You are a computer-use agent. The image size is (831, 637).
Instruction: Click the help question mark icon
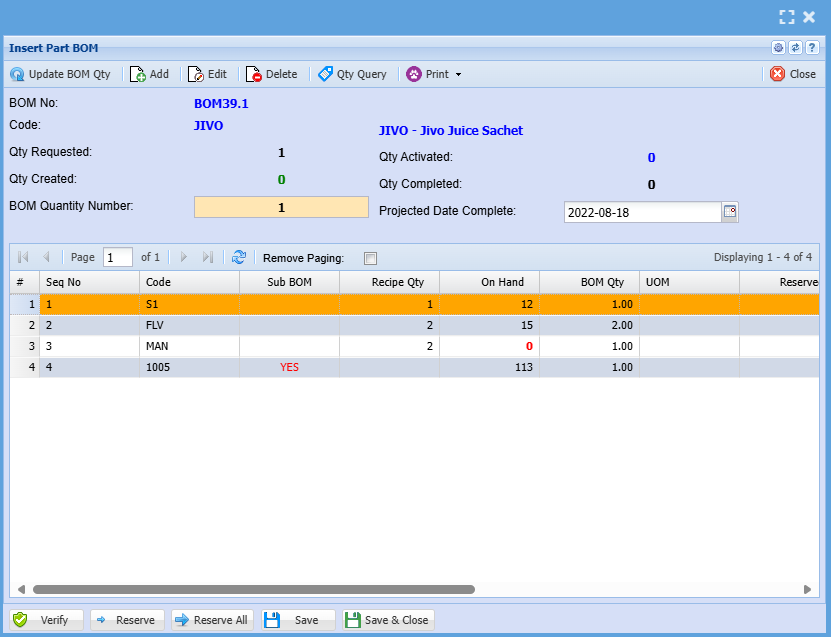click(812, 48)
